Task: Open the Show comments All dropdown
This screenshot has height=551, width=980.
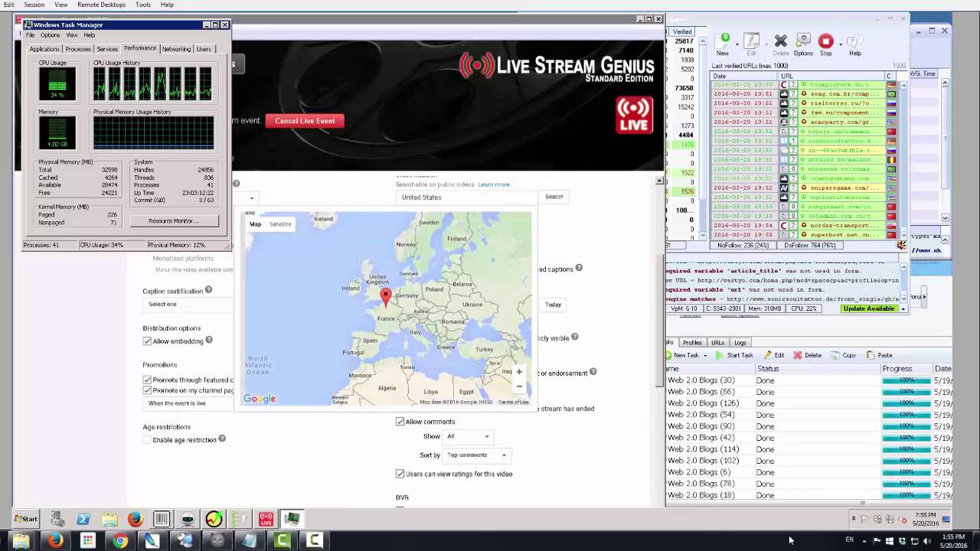Action: tap(468, 436)
